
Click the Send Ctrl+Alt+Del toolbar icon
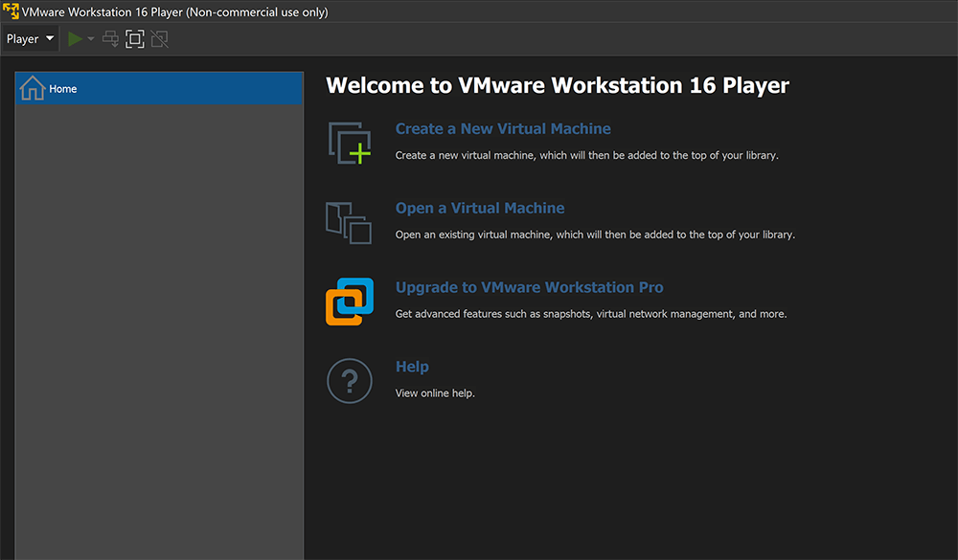(x=111, y=39)
